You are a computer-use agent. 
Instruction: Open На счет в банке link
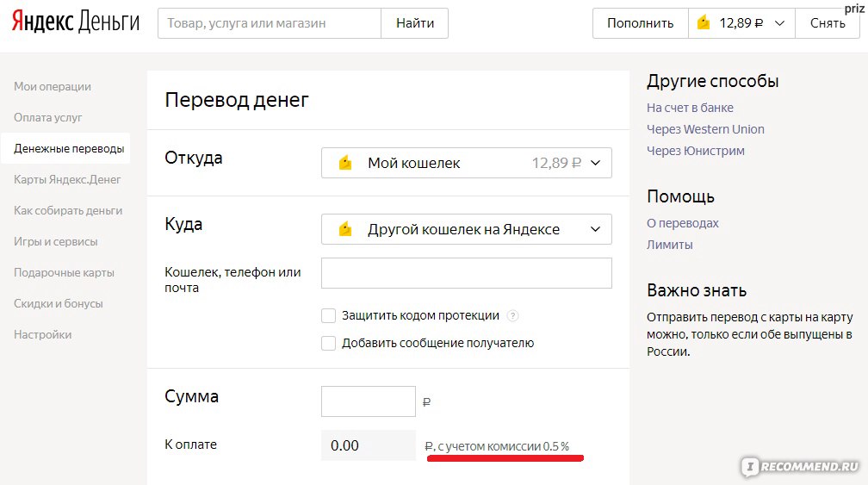pos(690,108)
